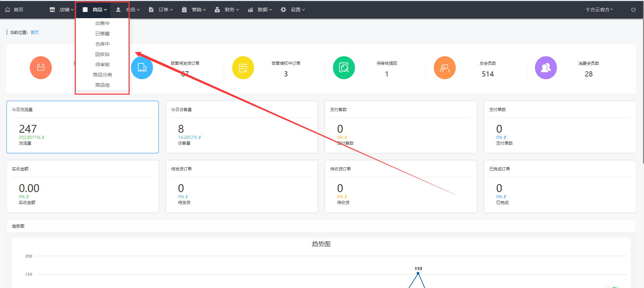Click the orange shopping bag icon
644x288 pixels.
pos(41,68)
